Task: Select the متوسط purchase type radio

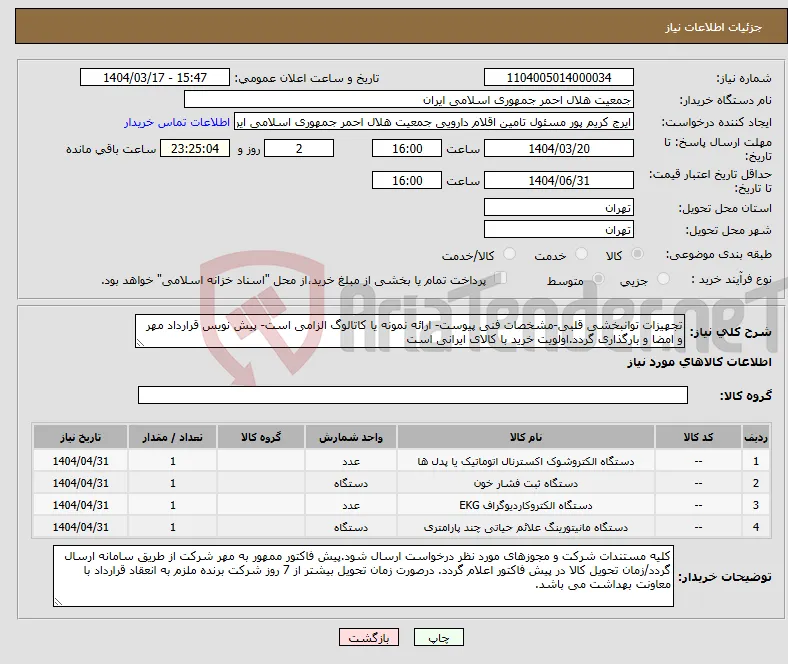Action: [598, 278]
